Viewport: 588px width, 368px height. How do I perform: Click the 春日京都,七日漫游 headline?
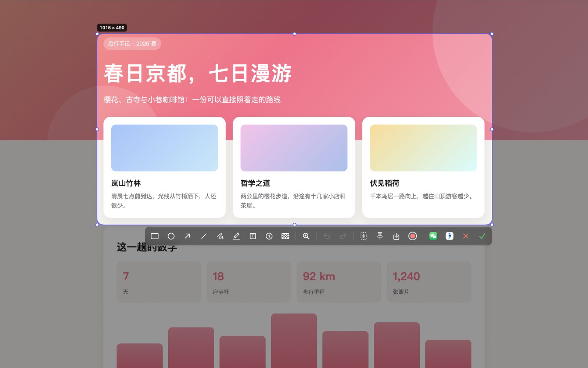click(x=198, y=73)
